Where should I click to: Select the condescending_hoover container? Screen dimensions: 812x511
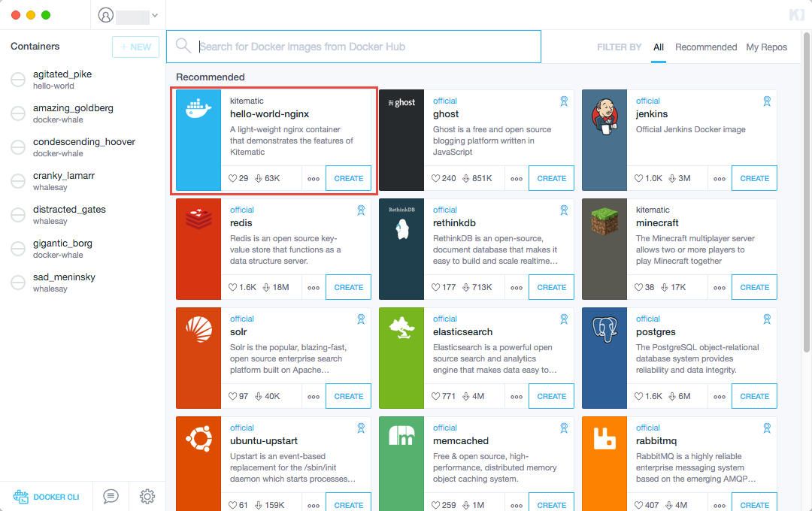83,147
